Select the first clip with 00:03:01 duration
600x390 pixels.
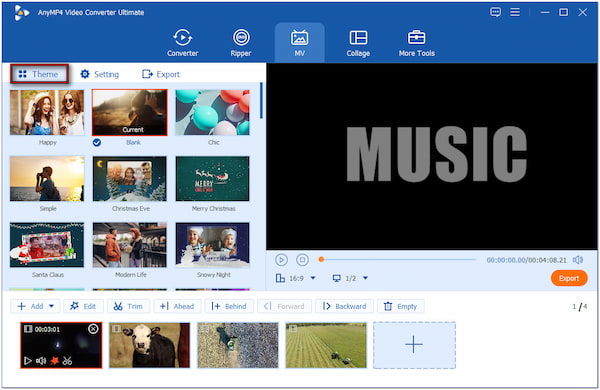[x=61, y=345]
